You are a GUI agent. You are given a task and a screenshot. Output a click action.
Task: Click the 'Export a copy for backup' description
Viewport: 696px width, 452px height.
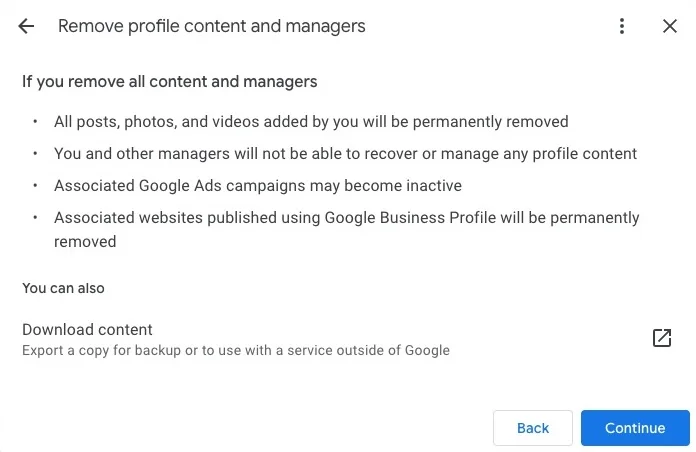(236, 351)
